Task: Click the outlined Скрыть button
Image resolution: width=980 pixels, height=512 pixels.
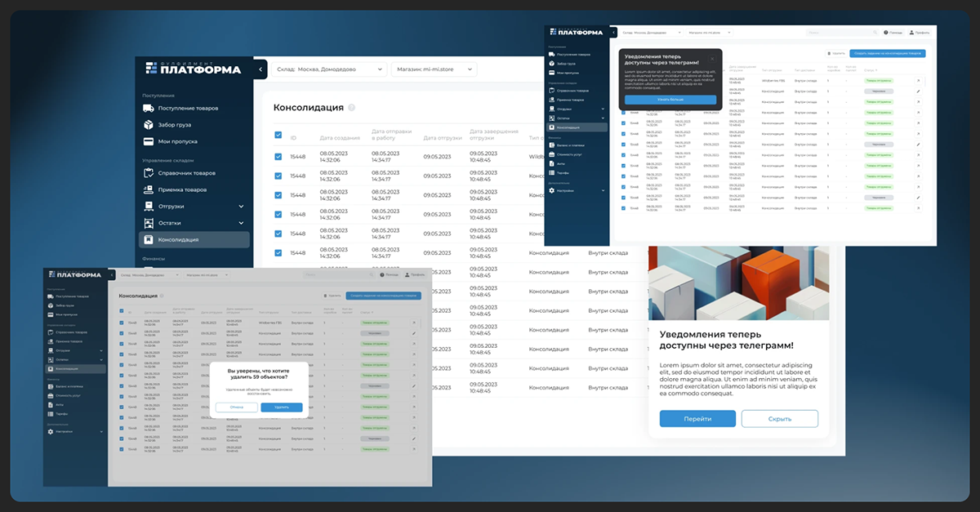Action: (x=779, y=419)
